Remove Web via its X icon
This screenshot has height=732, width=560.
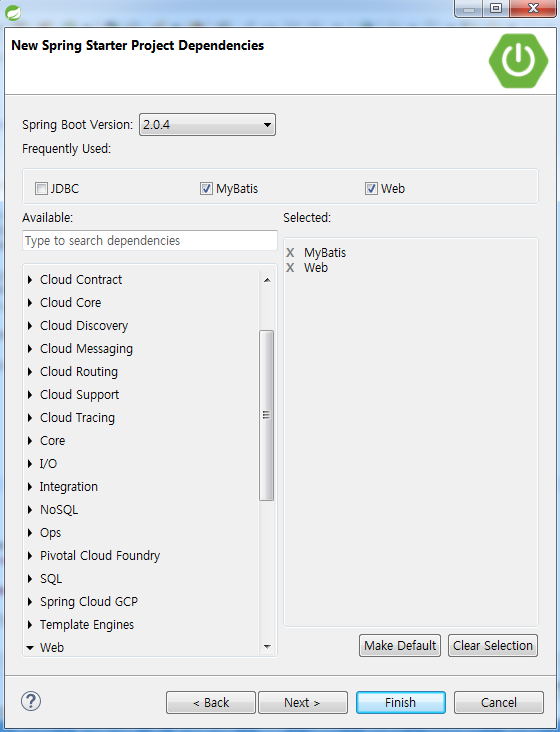coord(290,267)
